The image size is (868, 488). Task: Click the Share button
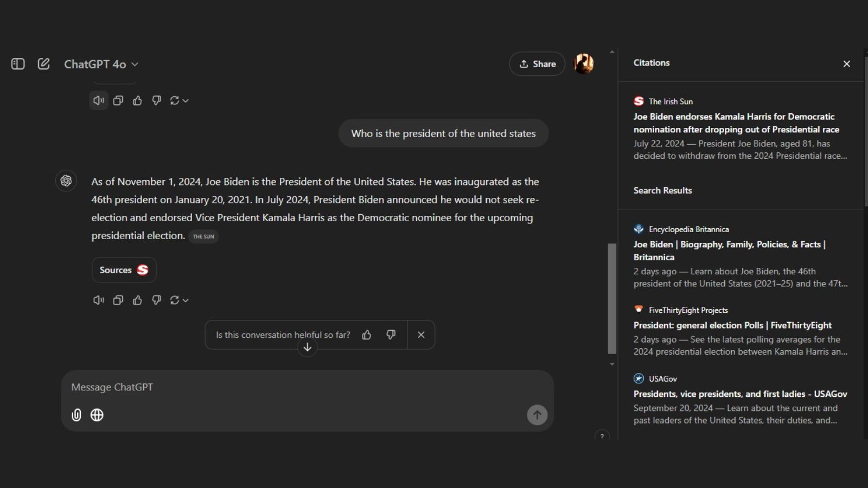click(x=537, y=64)
